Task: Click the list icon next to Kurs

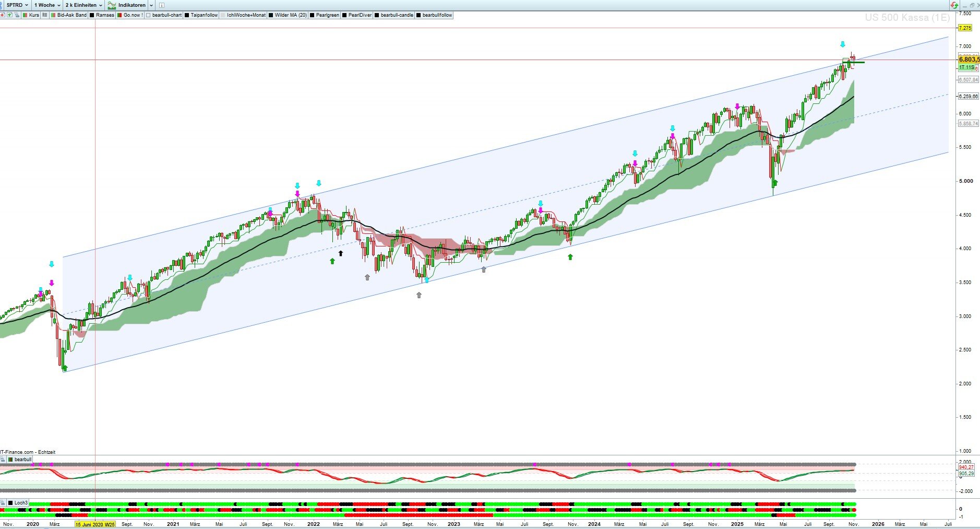Action: pos(45,15)
